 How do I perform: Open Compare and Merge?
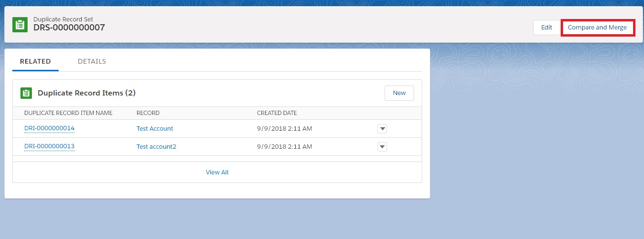(597, 28)
